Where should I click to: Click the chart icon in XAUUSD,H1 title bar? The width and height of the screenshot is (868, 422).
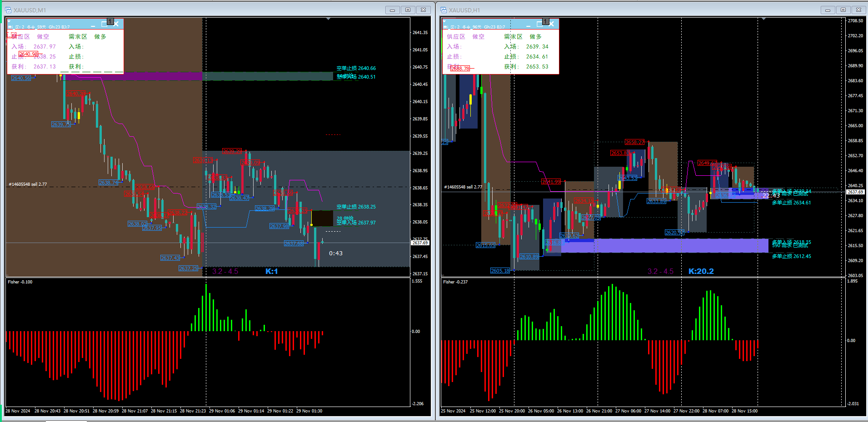[x=444, y=10]
